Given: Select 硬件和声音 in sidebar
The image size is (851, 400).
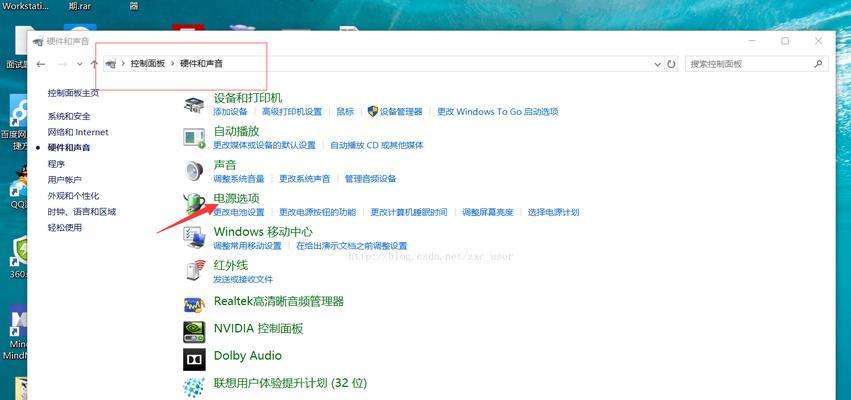Looking at the screenshot, I should pos(69,148).
